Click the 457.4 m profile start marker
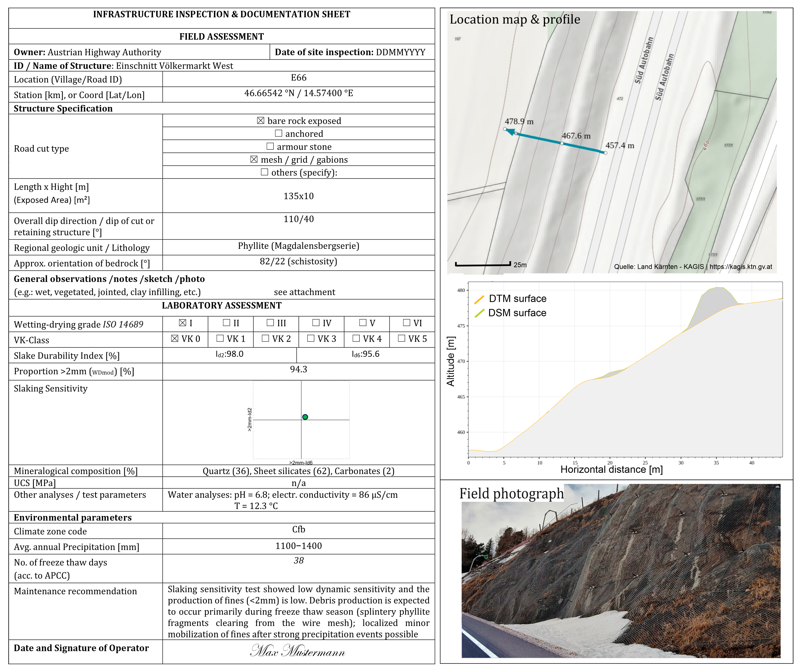Image resolution: width=801 pixels, height=672 pixels. (605, 153)
